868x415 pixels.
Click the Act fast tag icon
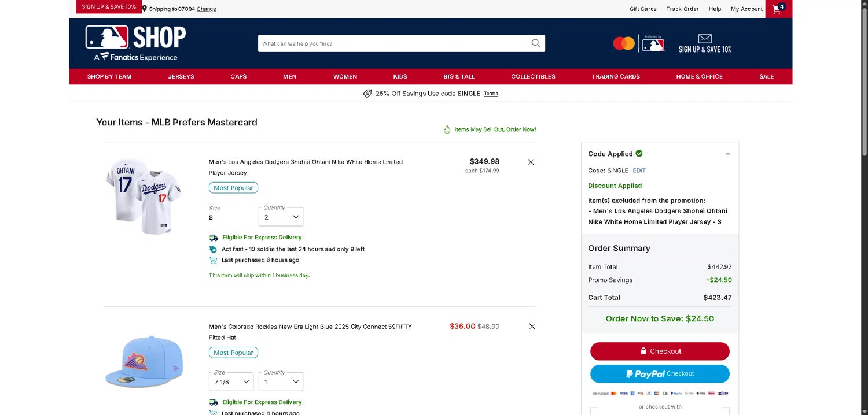[213, 249]
